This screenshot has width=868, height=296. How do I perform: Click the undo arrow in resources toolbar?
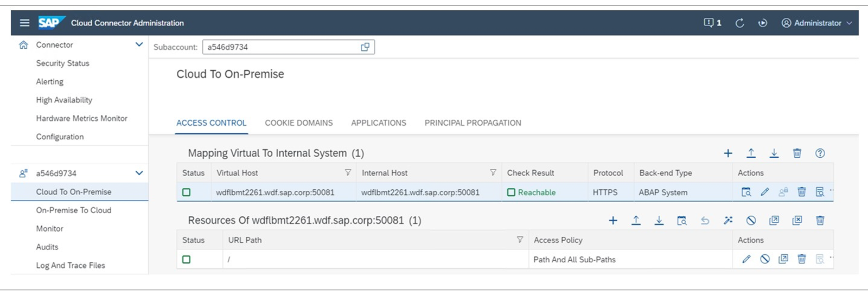(x=705, y=221)
